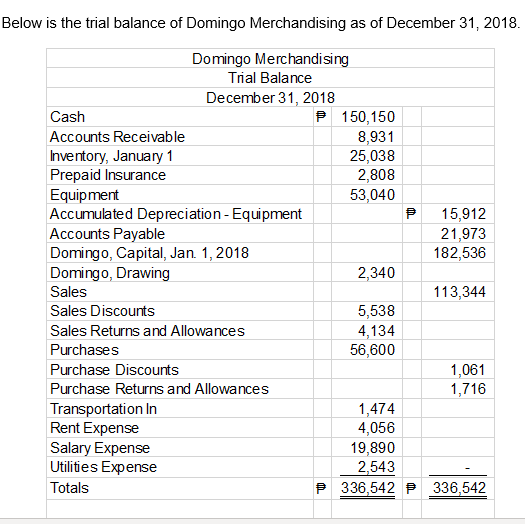The width and height of the screenshot is (525, 524).
Task: Select the Accumulated Depreciation credit 15,912
Action: pyautogui.click(x=463, y=214)
